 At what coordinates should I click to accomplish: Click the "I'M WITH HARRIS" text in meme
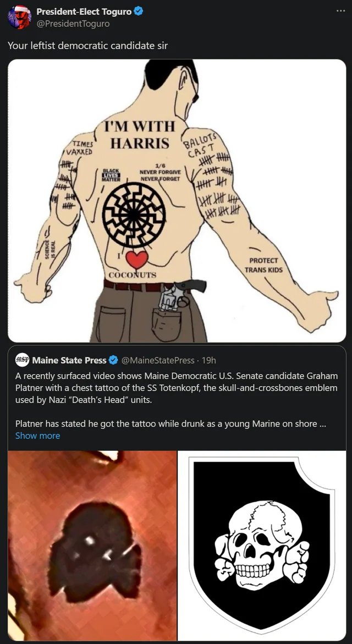click(140, 135)
